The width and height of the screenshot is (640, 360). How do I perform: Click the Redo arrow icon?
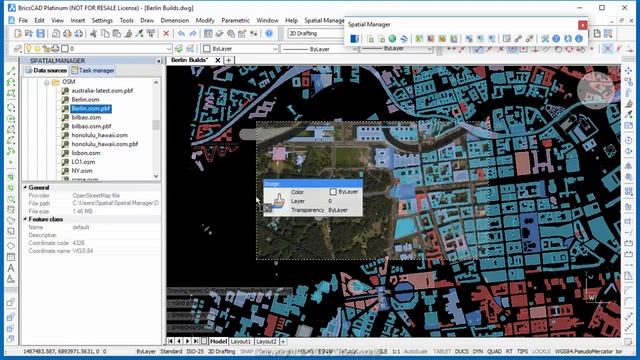[x=193, y=33]
